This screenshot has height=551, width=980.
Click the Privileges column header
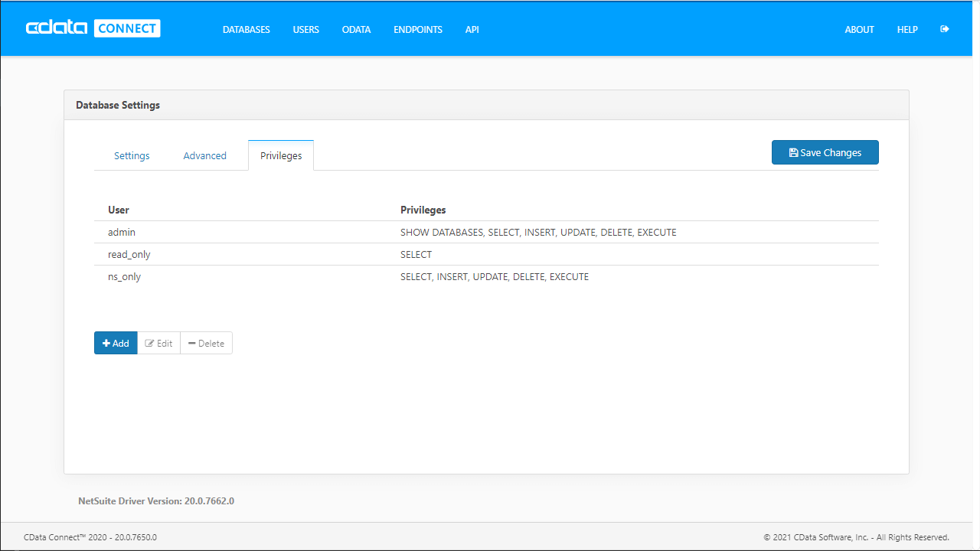click(423, 210)
